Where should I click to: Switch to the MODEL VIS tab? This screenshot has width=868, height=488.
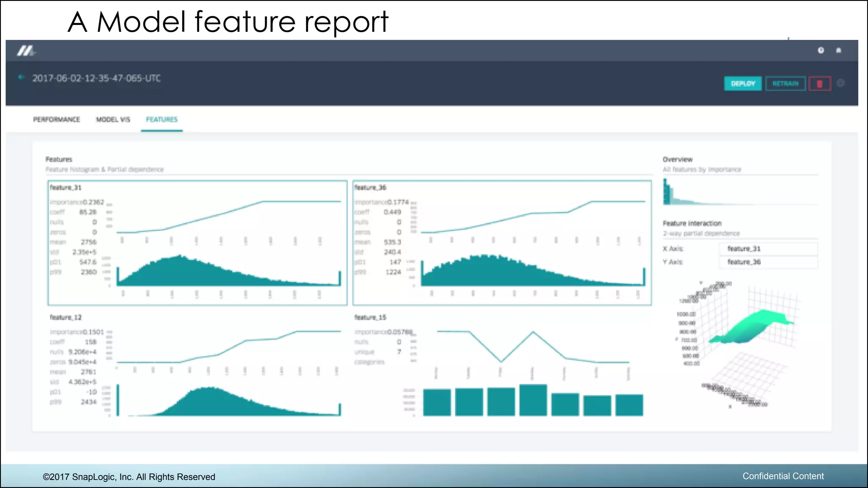pyautogui.click(x=113, y=119)
